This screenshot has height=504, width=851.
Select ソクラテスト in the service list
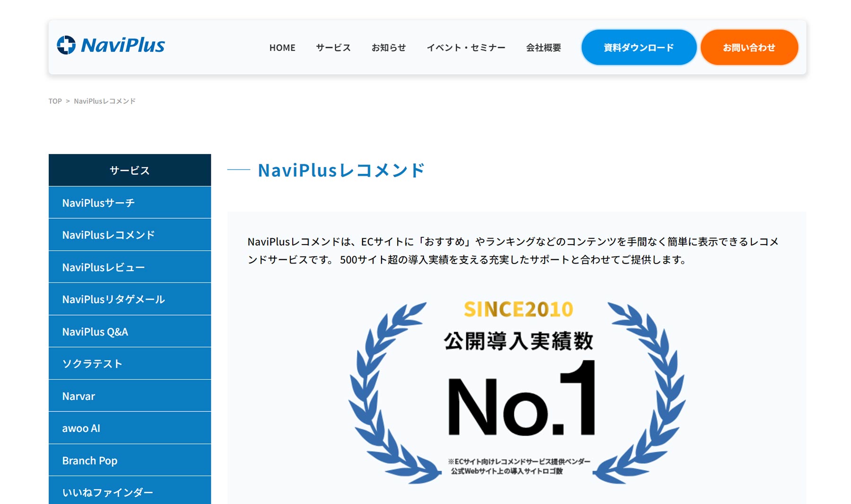point(129,364)
